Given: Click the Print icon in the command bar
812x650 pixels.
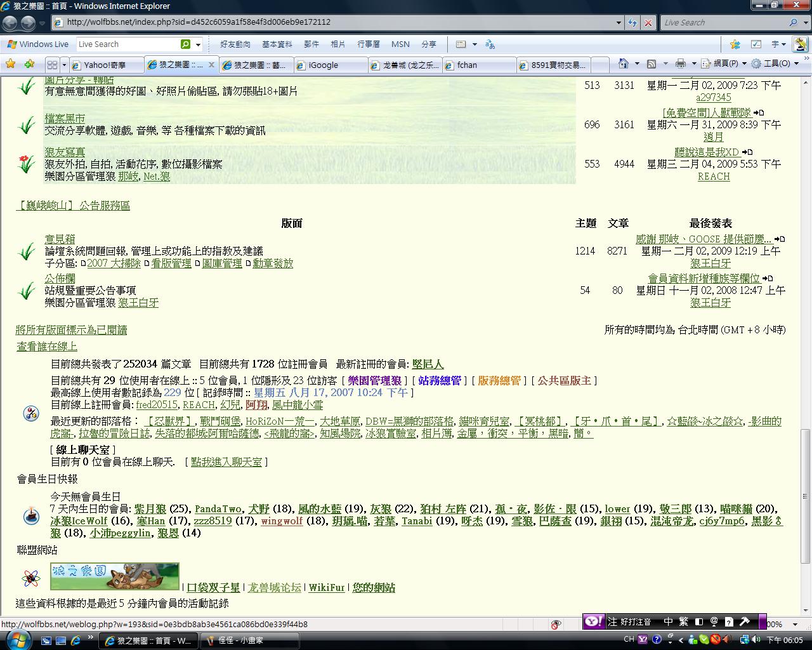Looking at the screenshot, I should click(680, 63).
